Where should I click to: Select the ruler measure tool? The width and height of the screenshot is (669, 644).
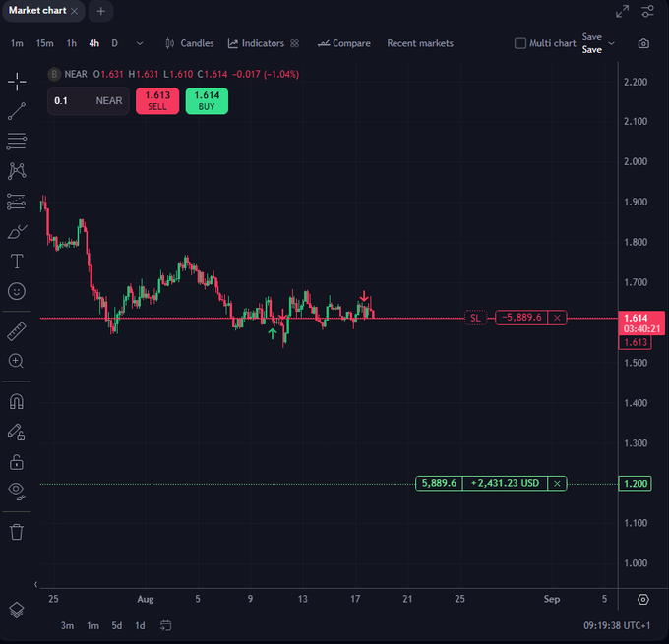(17, 331)
